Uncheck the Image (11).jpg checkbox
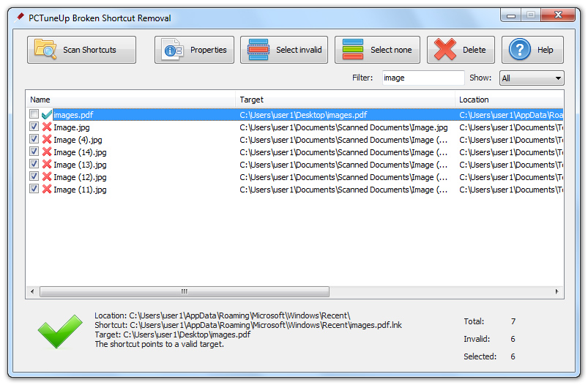Screen dimensions: 588x385 click(34, 189)
